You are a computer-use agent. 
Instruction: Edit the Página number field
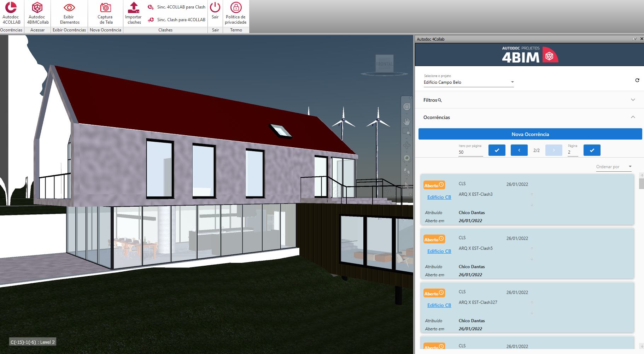coord(573,152)
